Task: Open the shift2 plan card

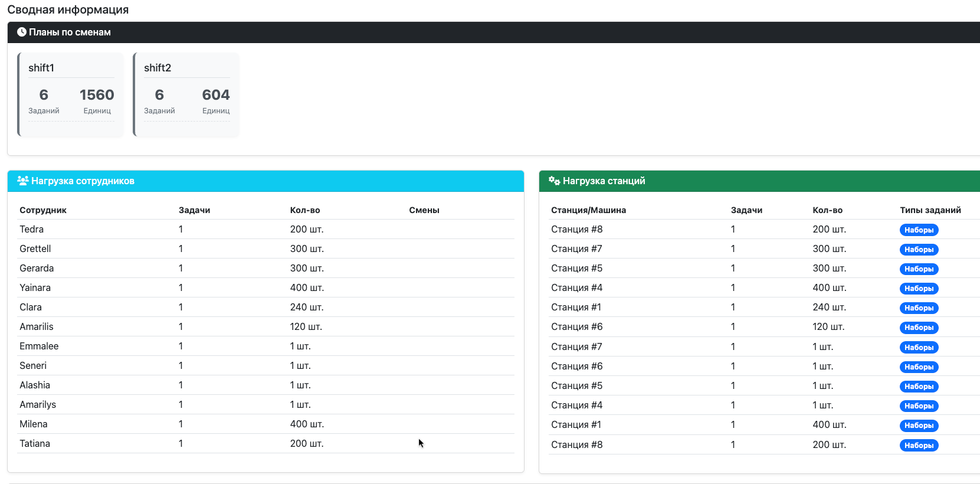Action: point(186,94)
